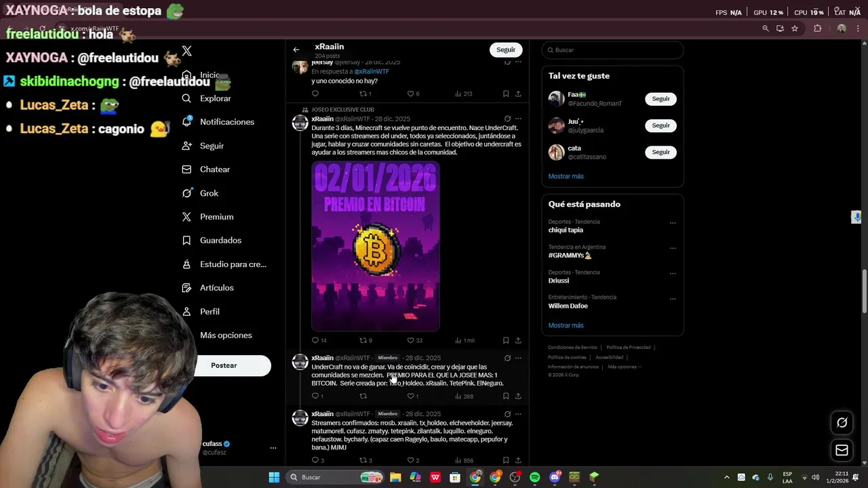
Task: Open cufass account options menu
Action: (x=273, y=448)
